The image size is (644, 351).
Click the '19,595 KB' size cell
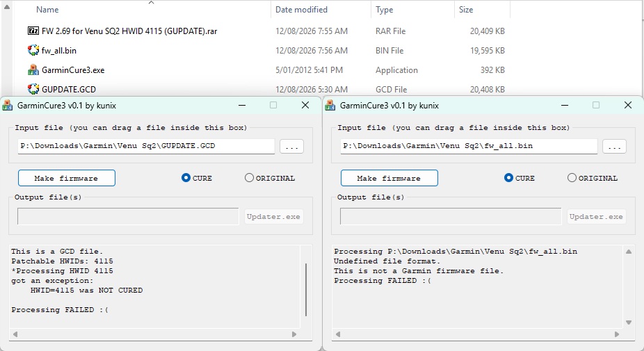pyautogui.click(x=487, y=51)
